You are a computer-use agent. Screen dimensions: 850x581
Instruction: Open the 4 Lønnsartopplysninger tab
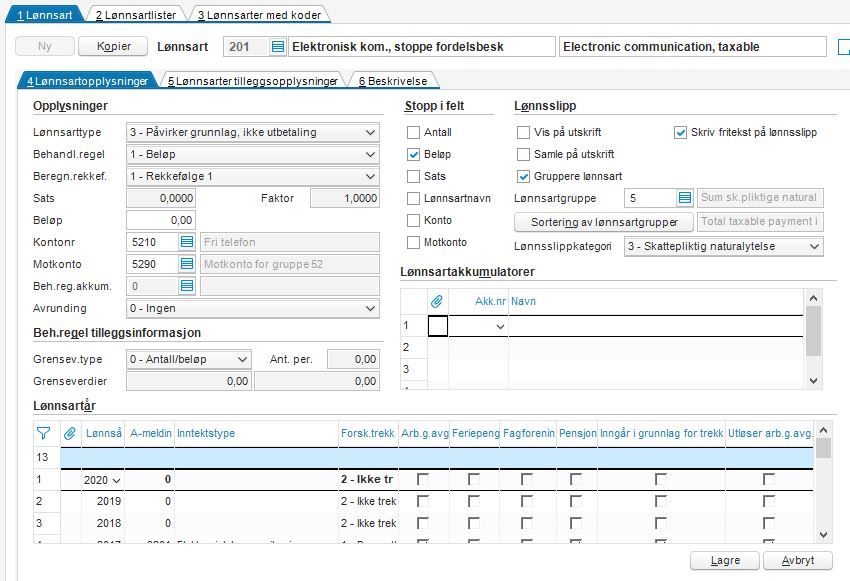tap(87, 81)
